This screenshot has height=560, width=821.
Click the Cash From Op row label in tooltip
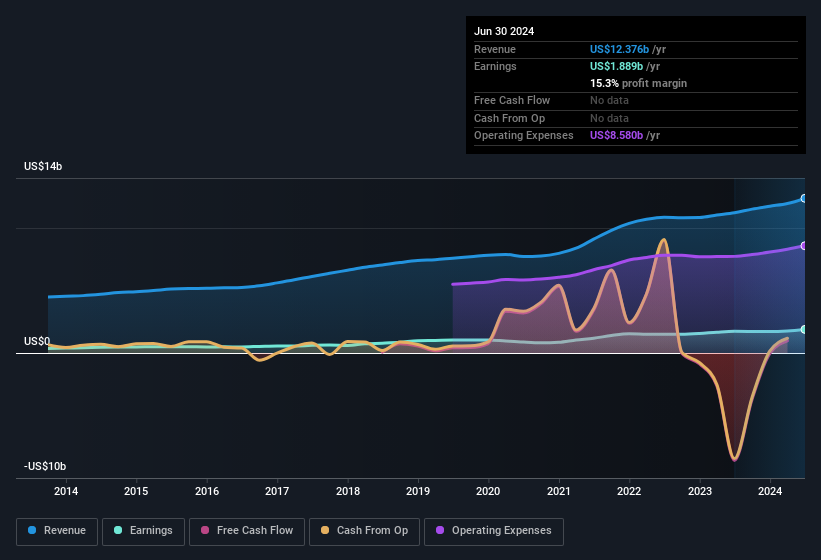pos(509,118)
